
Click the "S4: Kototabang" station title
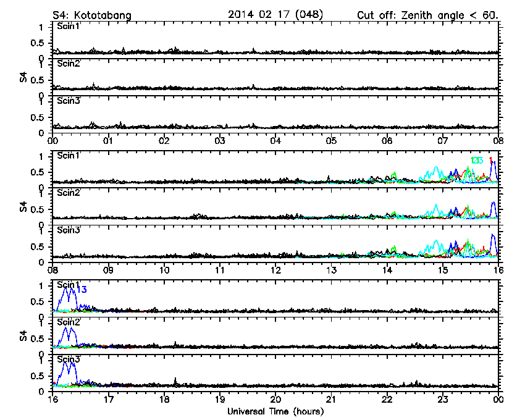pyautogui.click(x=92, y=15)
